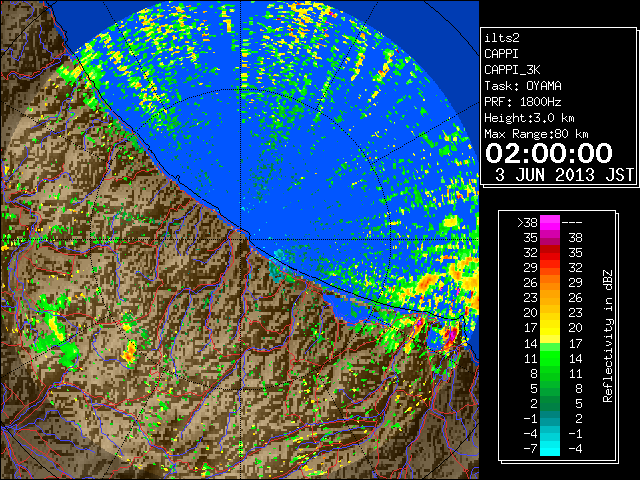Click the "3 JUN 2013 JST" date
This screenshot has width=640, height=480.
(x=564, y=175)
